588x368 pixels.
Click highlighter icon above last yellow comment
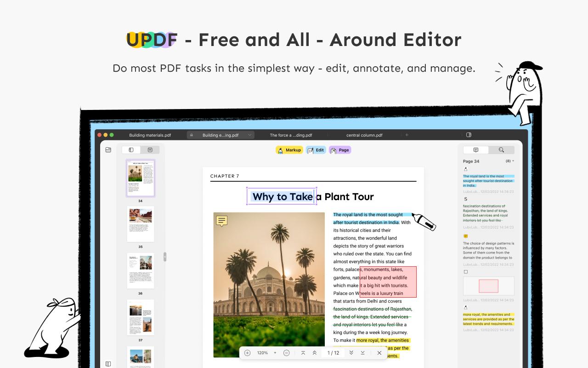[465, 307]
